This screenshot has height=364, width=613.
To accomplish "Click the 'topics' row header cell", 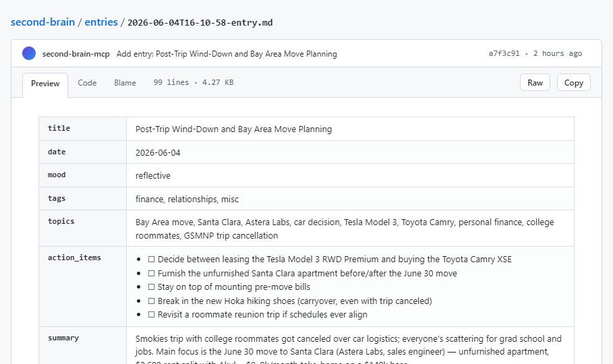I will point(82,229).
